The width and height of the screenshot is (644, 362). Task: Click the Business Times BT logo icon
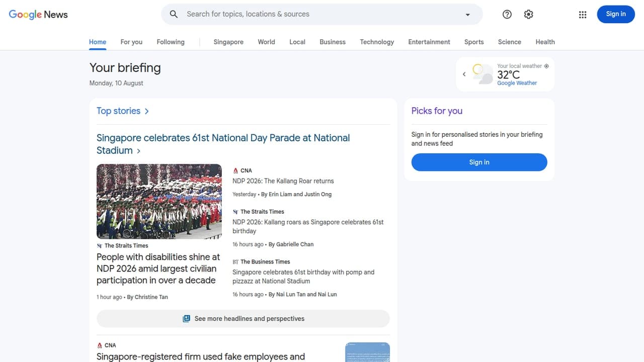pos(235,262)
